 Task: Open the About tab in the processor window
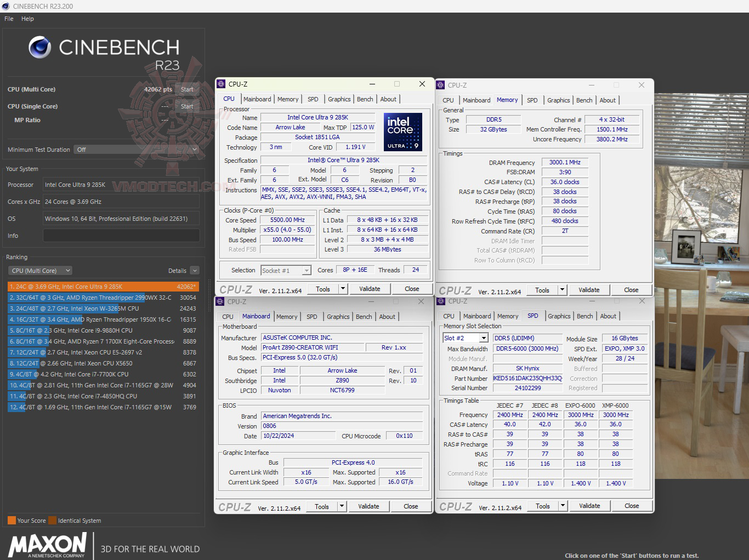click(x=388, y=99)
